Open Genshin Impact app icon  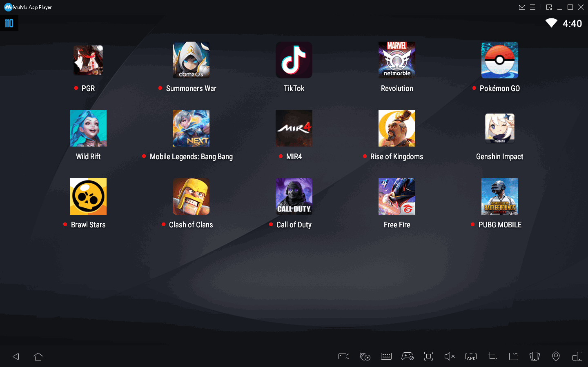click(x=500, y=128)
